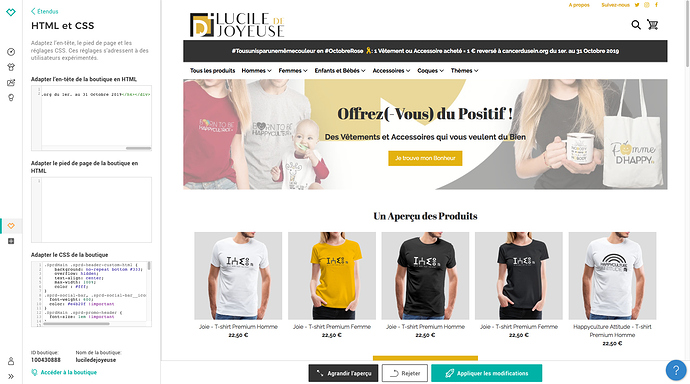690x384 pixels.
Task: Expand the Femmes menu dropdown
Action: pos(293,70)
